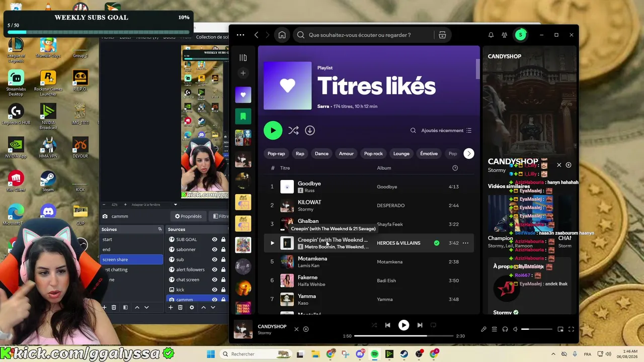Screen dimensions: 644x362
Task: Enter Spotify full screen mode
Action: [x=571, y=329]
